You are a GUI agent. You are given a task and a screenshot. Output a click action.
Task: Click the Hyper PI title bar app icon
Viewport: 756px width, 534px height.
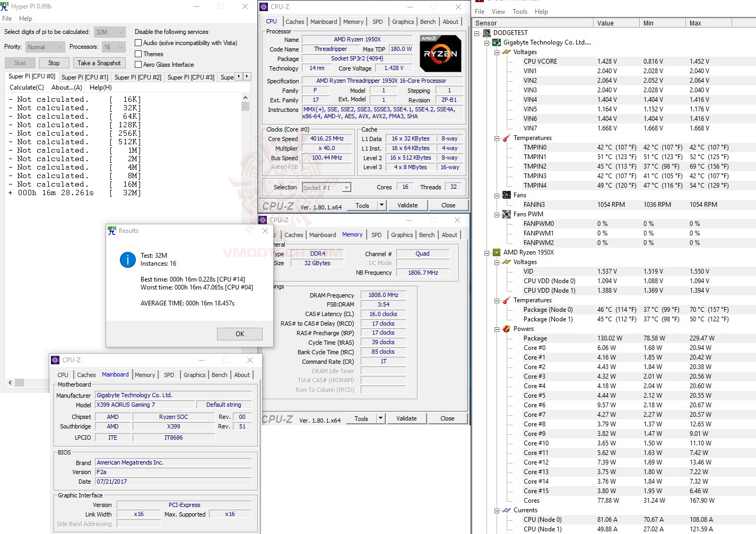click(x=5, y=6)
